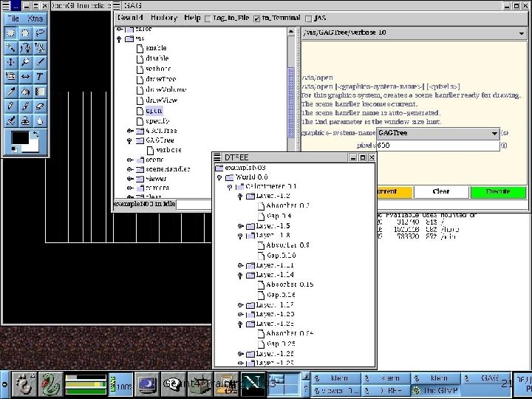Viewport: 532px width, 399px height.
Task: Open the History menu in GAG
Action: (x=163, y=17)
